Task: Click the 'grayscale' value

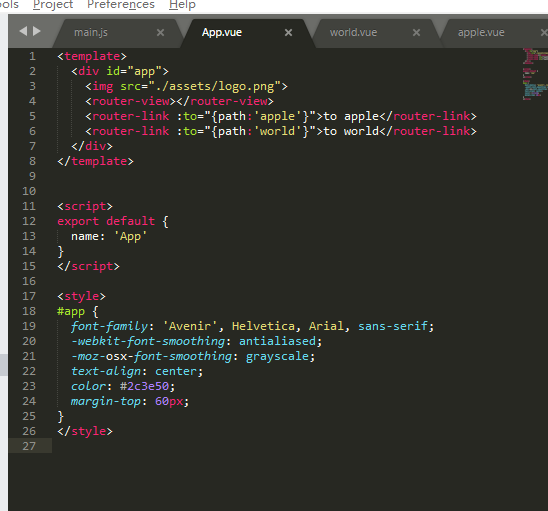Action: [277, 357]
